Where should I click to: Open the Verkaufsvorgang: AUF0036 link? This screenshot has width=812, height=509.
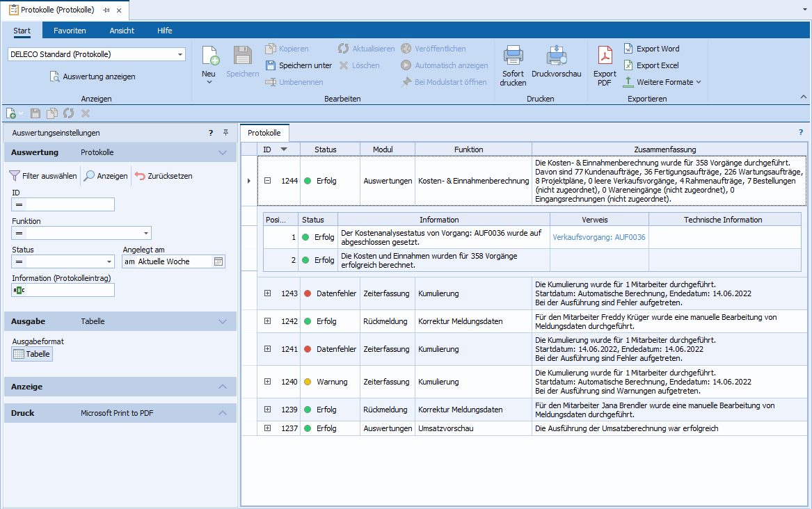point(598,237)
